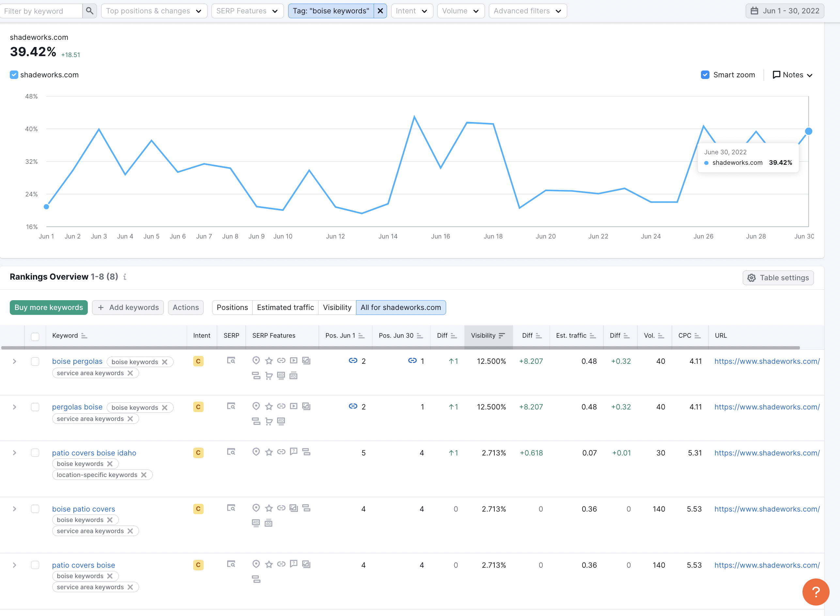Open the Notes dropdown

pos(792,75)
